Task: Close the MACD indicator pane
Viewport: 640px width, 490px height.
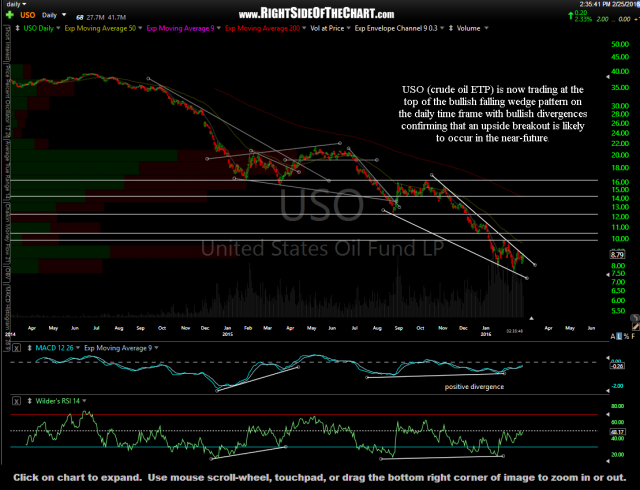Action: point(16,348)
